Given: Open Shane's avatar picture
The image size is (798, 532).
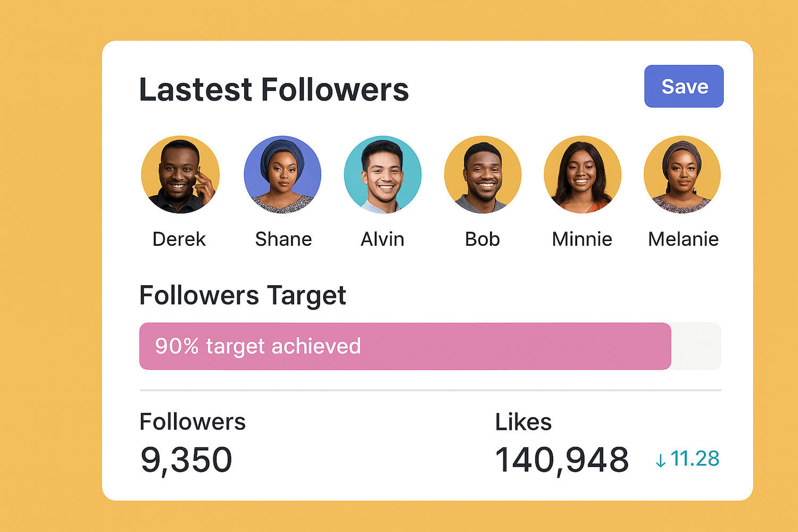Looking at the screenshot, I should 282,174.
